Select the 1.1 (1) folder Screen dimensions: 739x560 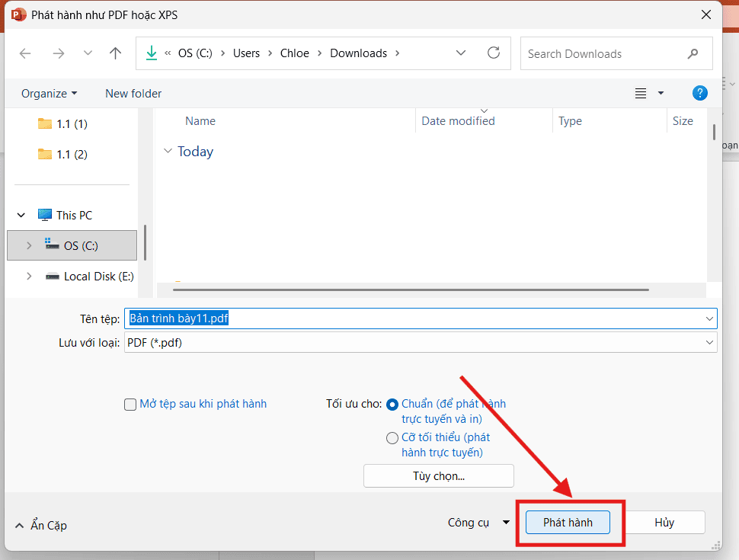coord(72,123)
